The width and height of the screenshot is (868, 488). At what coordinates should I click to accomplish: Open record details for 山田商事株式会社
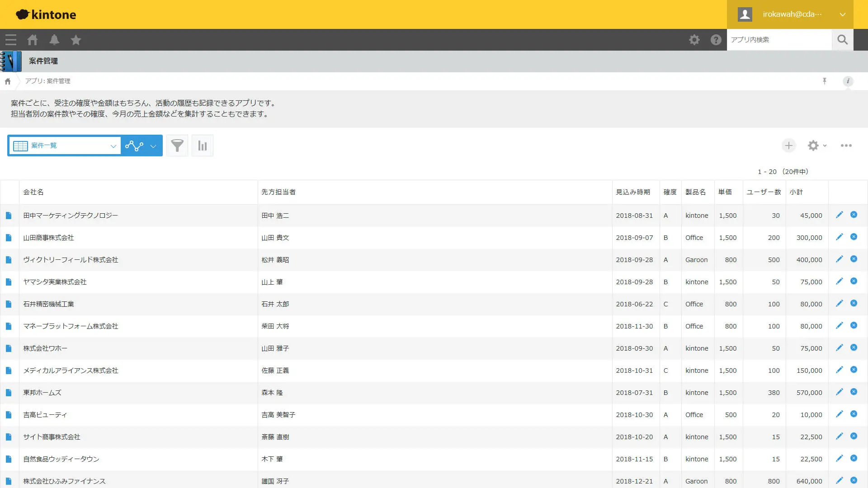click(x=9, y=238)
